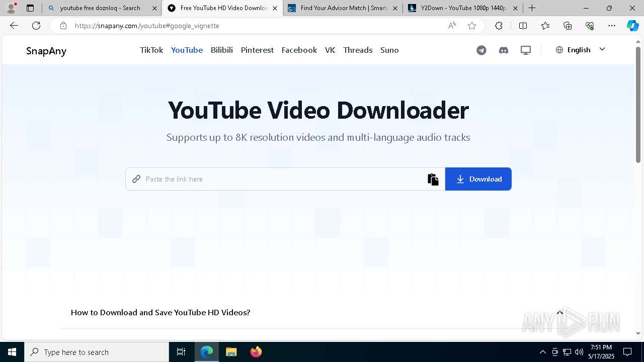Switch to Y2Down YouTube 1080p tab
Image resolution: width=644 pixels, height=362 pixels.
[x=463, y=8]
